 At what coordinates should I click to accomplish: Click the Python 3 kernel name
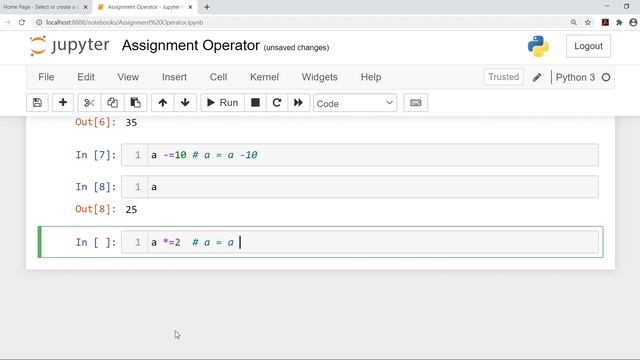[x=575, y=77]
